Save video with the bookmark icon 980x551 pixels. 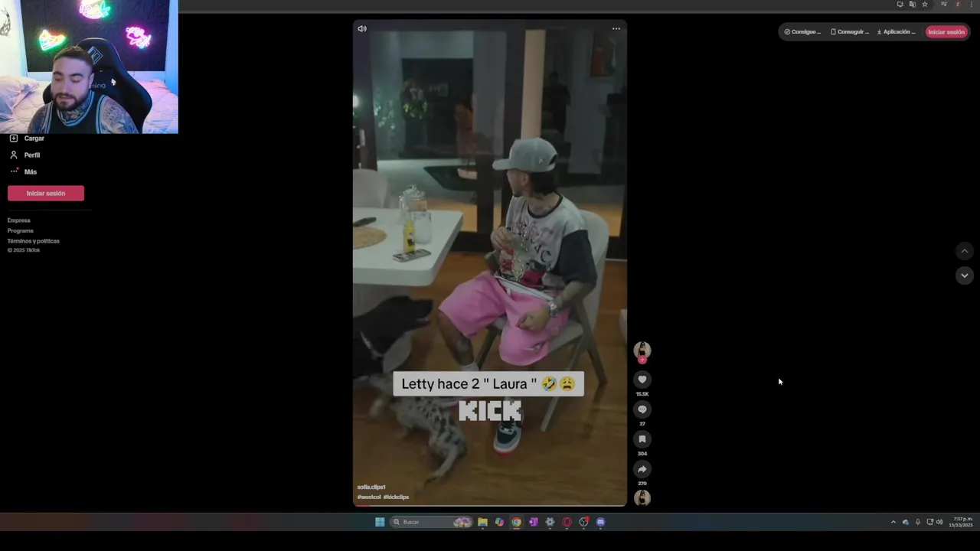coord(642,439)
